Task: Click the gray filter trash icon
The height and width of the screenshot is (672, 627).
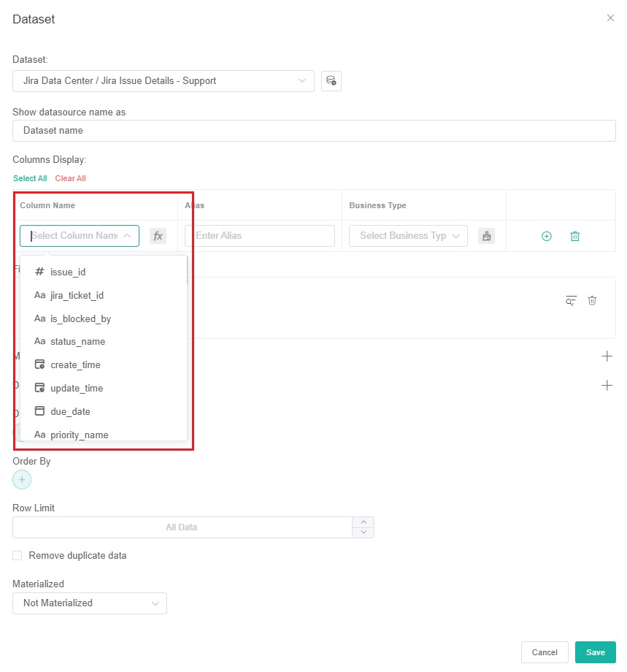Action: point(592,301)
